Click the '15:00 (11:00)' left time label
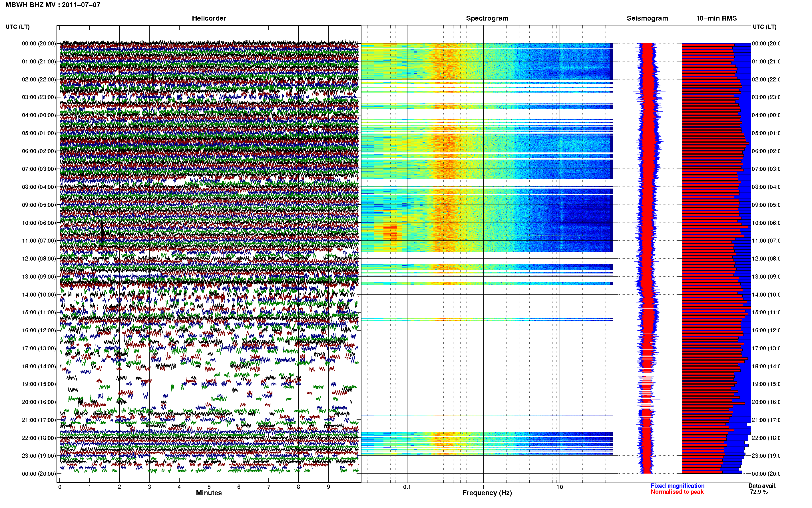 click(x=39, y=313)
